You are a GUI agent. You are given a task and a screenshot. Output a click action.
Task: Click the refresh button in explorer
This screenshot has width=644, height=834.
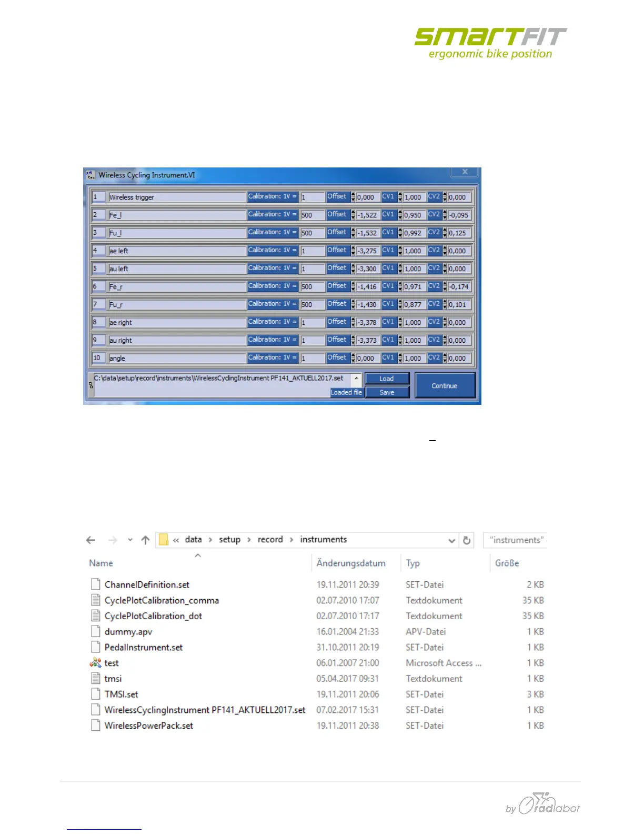coord(467,540)
